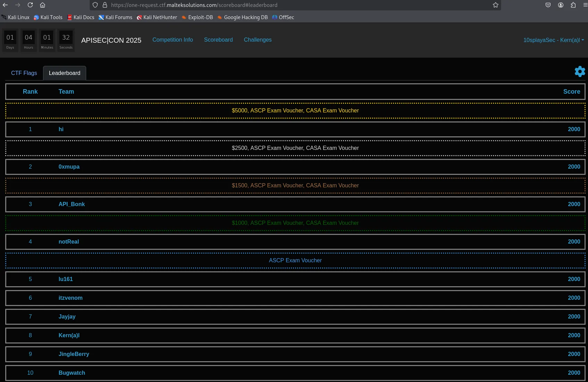Click the Hours countdown box
Image resolution: width=588 pixels, height=382 pixels.
(28, 40)
